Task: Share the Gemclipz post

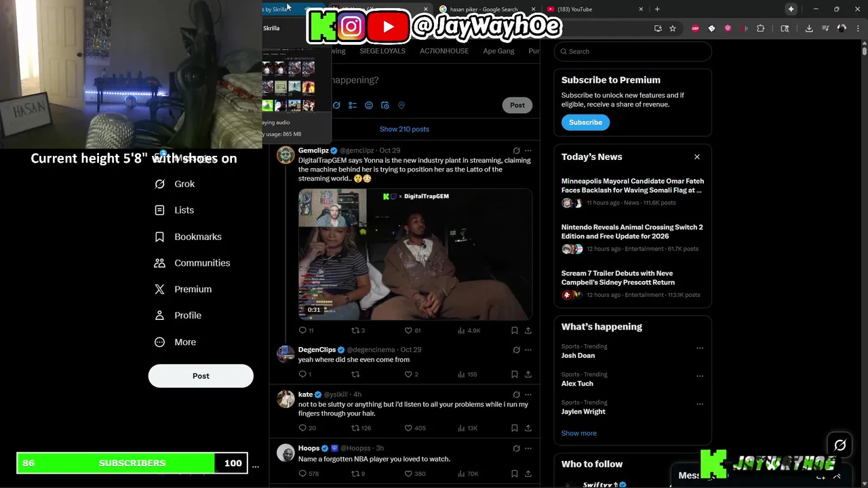Action: coord(528,330)
